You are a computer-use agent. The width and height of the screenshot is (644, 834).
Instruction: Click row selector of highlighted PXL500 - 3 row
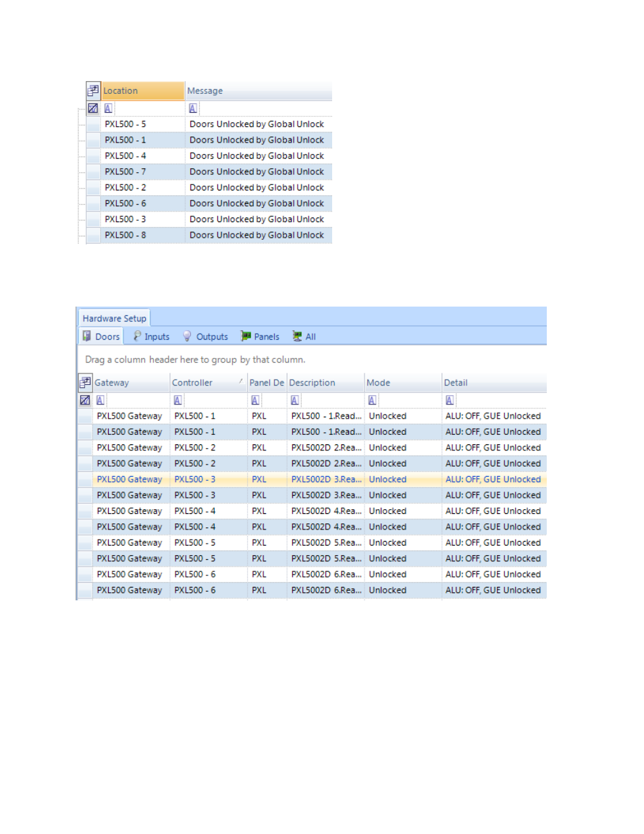coord(85,479)
